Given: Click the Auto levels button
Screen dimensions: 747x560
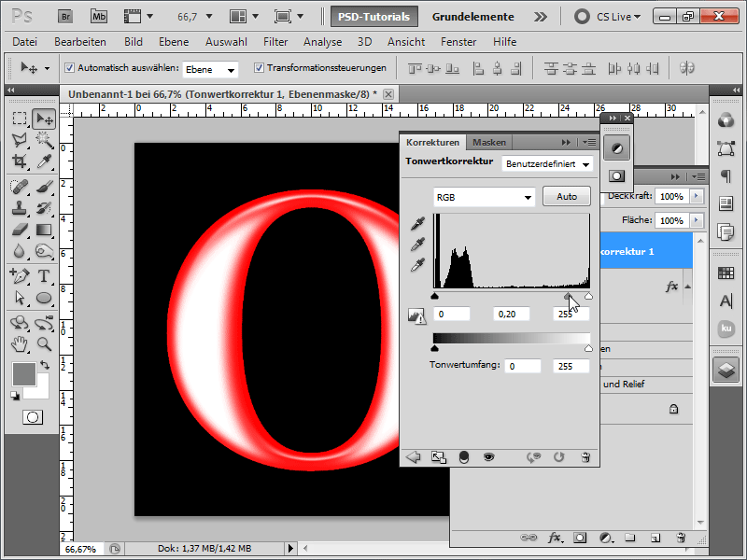Looking at the screenshot, I should (567, 197).
